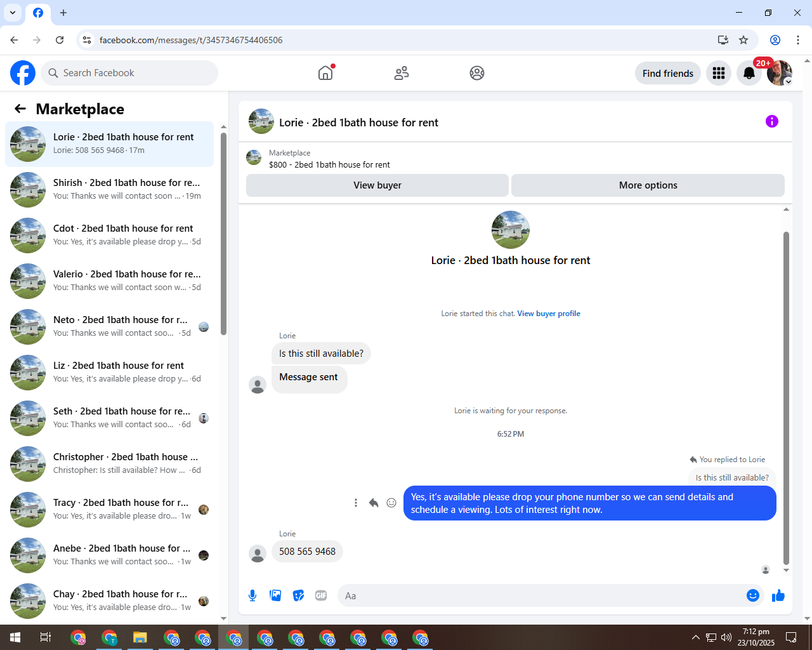The width and height of the screenshot is (812, 650).
Task: Open the Shirish conversation
Action: tap(109, 190)
